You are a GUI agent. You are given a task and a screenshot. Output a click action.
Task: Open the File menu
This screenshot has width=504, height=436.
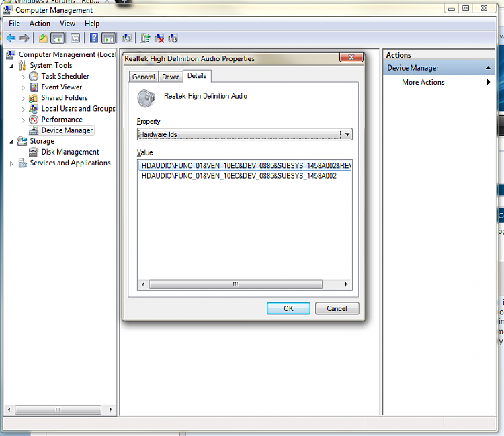click(14, 24)
